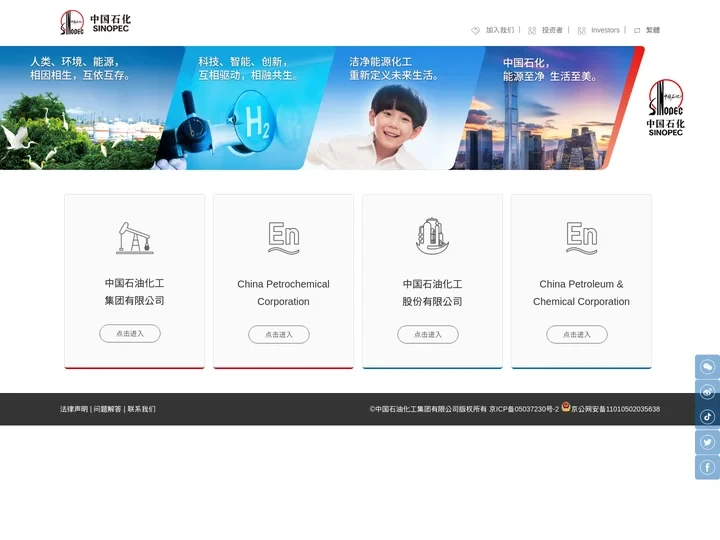Click the En icon above China Petroleum & Chemical

[x=581, y=238]
